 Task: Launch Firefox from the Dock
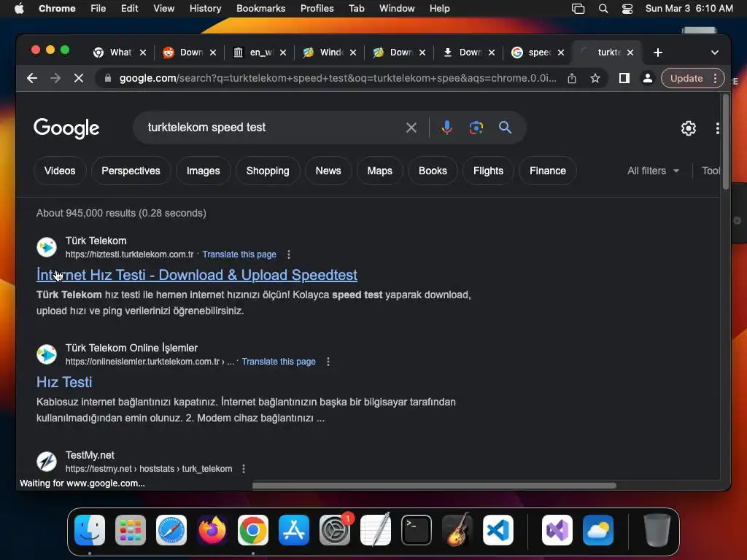(212, 530)
